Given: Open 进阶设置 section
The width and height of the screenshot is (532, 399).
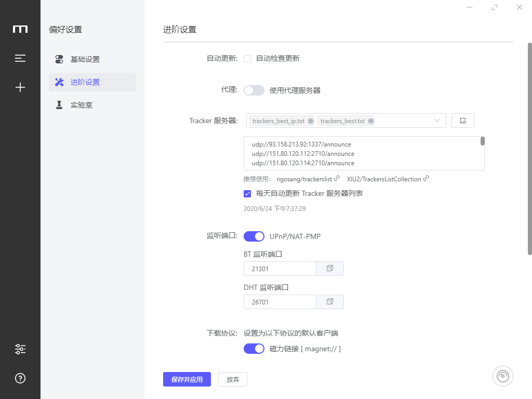Looking at the screenshot, I should [92, 82].
